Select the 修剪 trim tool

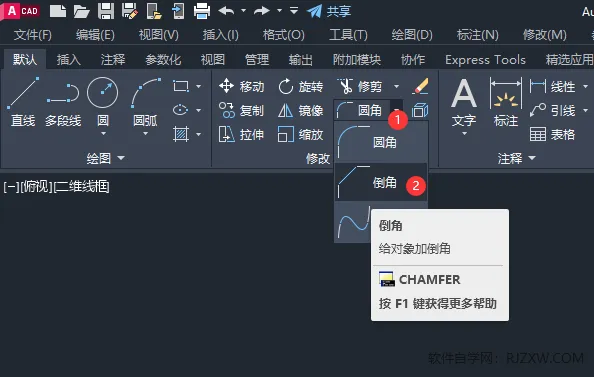pos(360,86)
